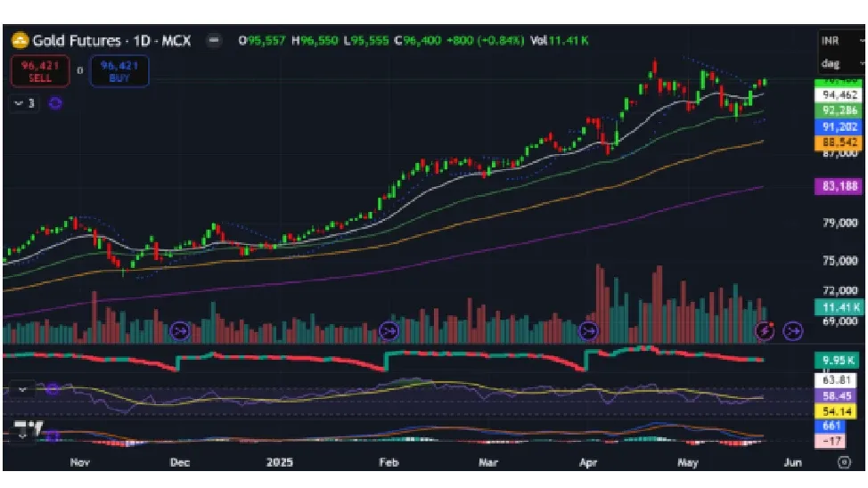This screenshot has width=868, height=488.
Task: Expand the 3 indicators legend chevron
Action: click(19, 103)
